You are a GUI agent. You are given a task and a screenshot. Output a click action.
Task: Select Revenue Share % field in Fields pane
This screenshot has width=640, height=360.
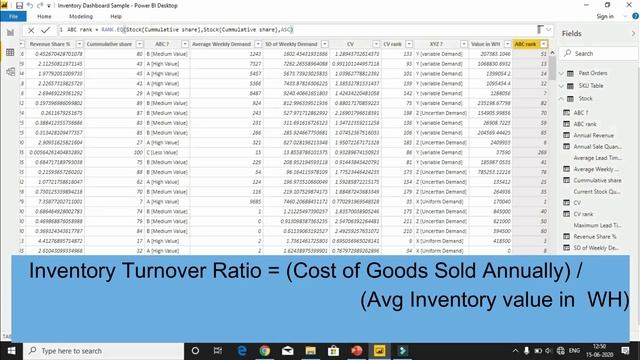tap(595, 236)
